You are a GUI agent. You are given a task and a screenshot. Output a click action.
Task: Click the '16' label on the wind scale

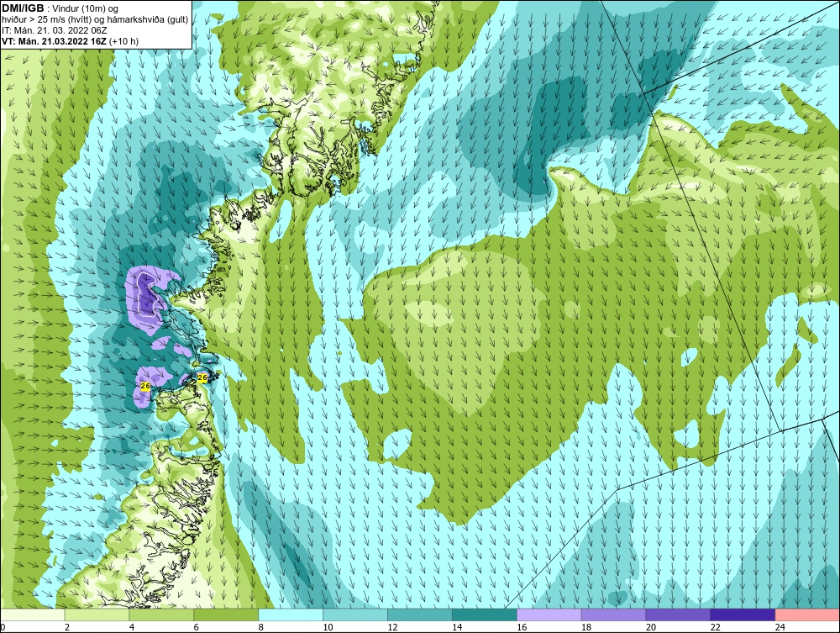tap(522, 627)
